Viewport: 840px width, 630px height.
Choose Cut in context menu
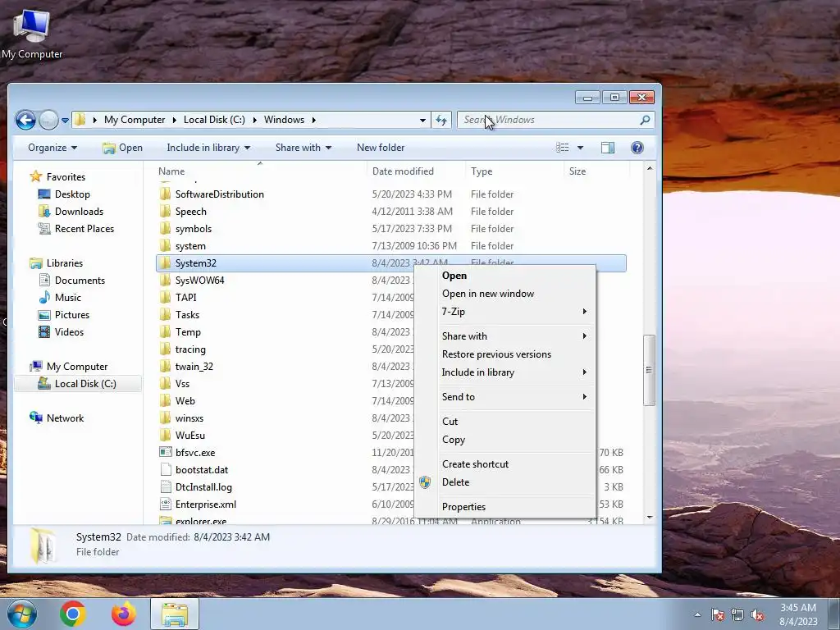504,422
